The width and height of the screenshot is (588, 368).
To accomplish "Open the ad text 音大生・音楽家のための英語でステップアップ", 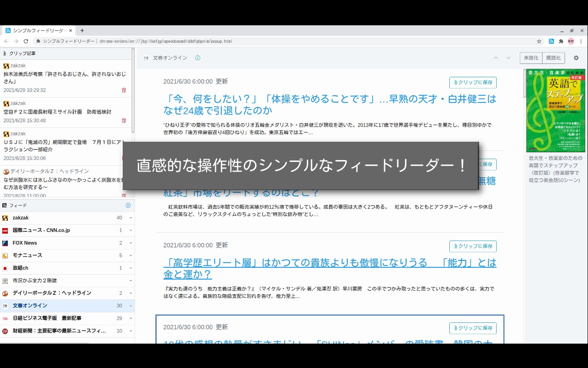I will (555, 169).
